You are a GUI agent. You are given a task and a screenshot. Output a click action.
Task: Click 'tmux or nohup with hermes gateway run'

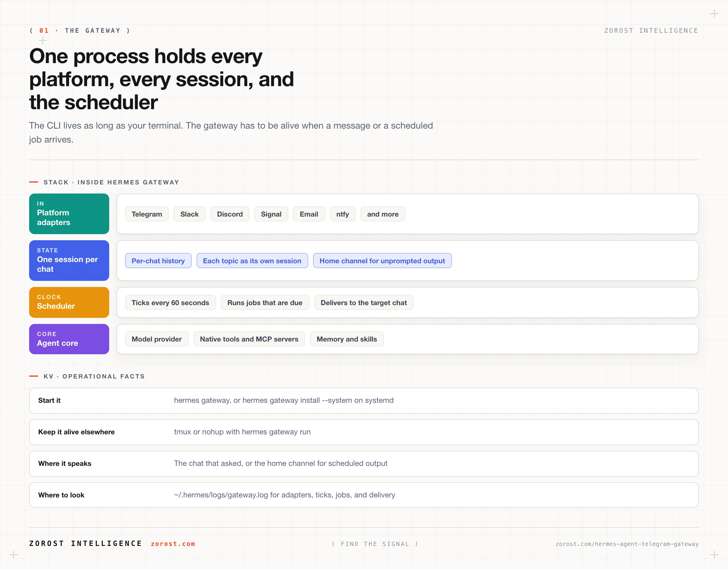click(242, 432)
